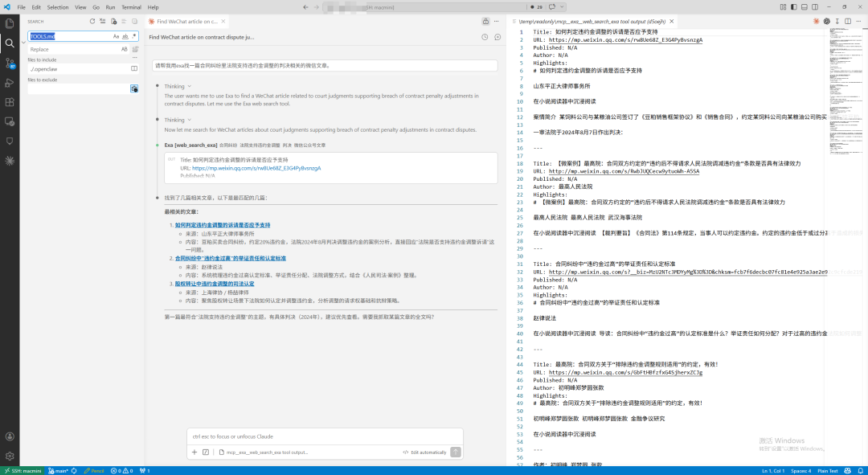The width and height of the screenshot is (868, 475).
Task: Clear the search results
Action: [x=103, y=21]
